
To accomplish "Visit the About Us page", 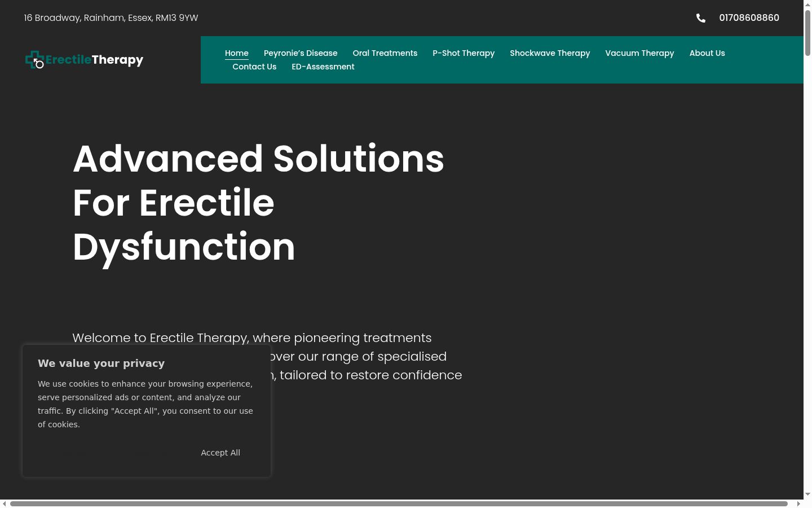I will [707, 53].
